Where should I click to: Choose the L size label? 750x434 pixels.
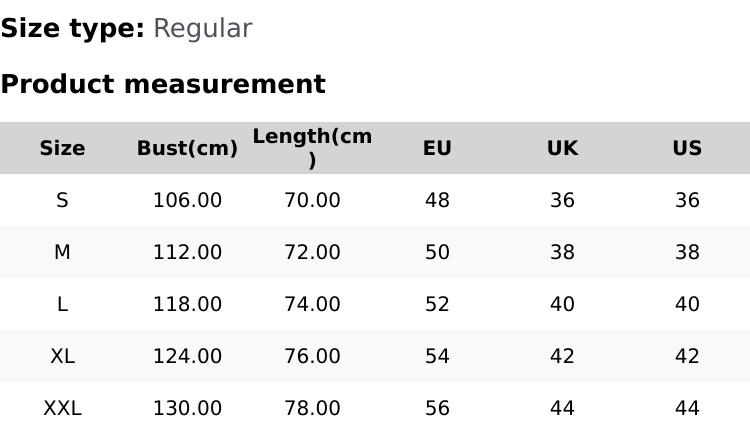tap(62, 304)
